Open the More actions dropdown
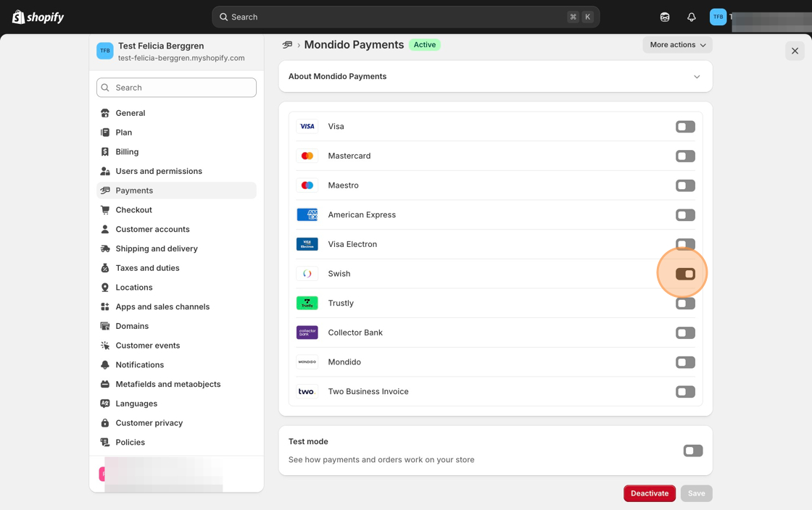The width and height of the screenshot is (812, 510). tap(677, 45)
